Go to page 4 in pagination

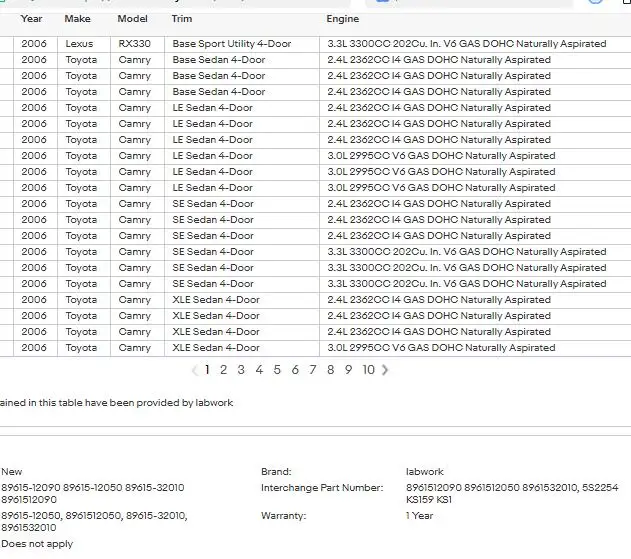tap(259, 370)
